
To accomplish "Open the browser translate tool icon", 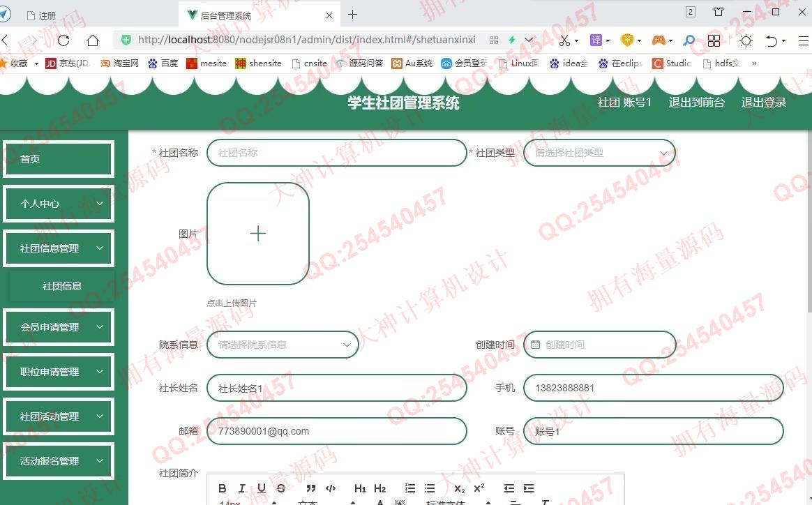I will (596, 40).
